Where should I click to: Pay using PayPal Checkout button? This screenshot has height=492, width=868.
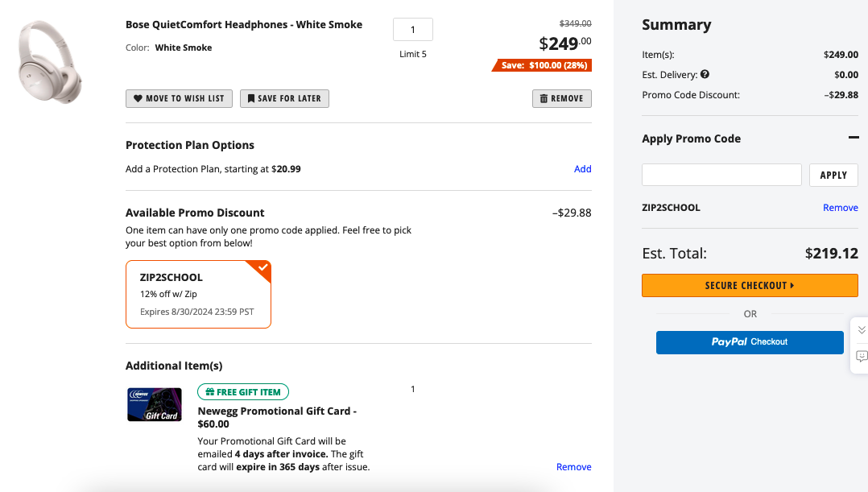(750, 342)
